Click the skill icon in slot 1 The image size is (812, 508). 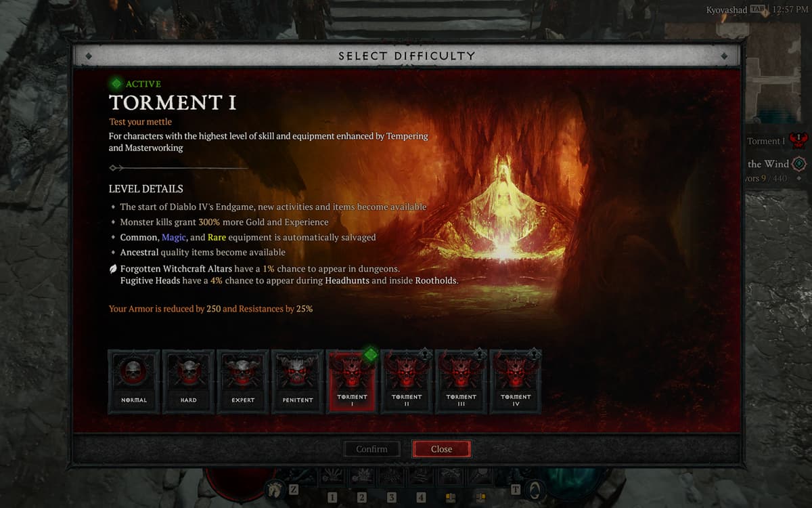point(332,475)
